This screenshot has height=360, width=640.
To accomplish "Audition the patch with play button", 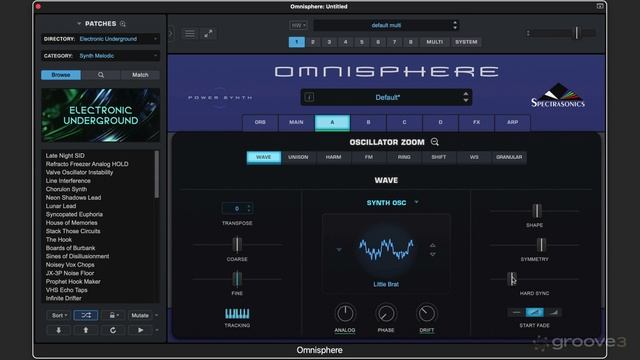I will click(140, 330).
